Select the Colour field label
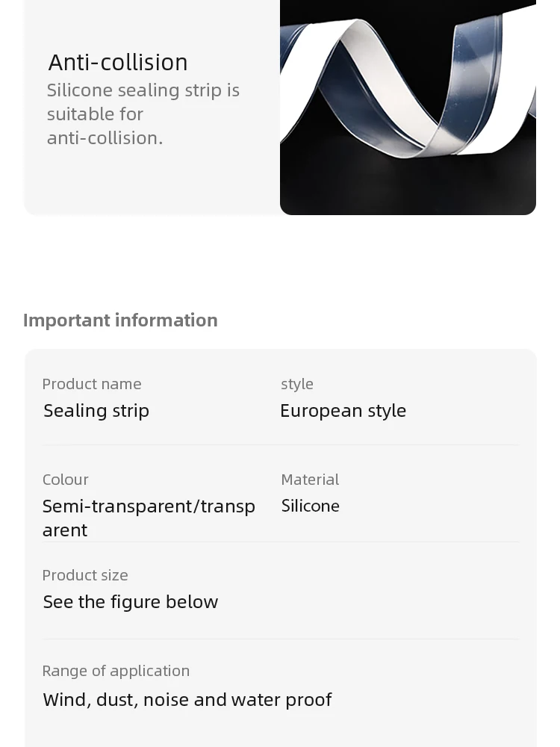This screenshot has height=747, width=560. 66,480
